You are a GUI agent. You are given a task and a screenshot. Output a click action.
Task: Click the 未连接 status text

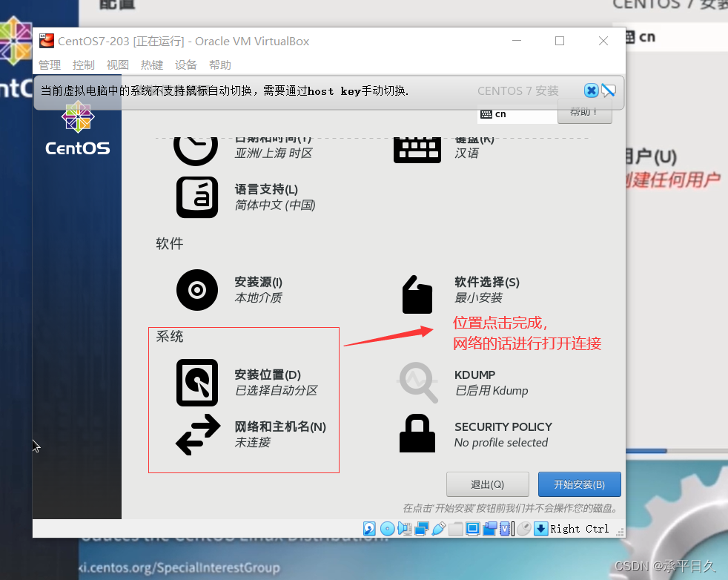253,443
